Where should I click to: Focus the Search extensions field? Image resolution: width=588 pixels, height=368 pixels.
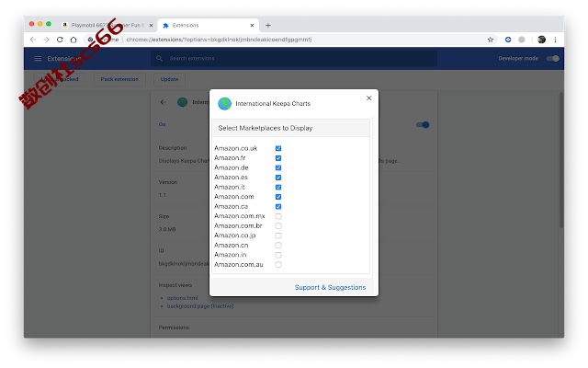click(x=294, y=58)
